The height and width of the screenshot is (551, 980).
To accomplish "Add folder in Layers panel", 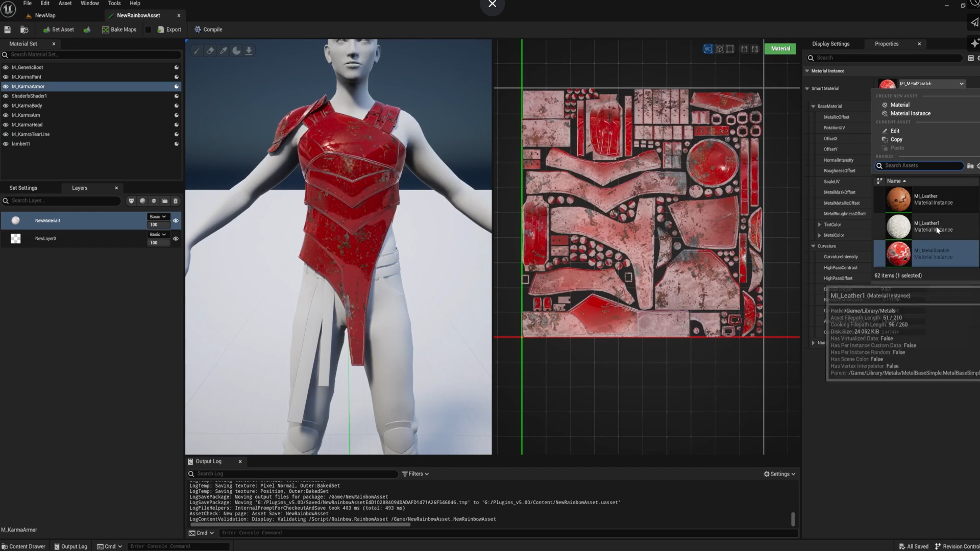I will (x=165, y=201).
